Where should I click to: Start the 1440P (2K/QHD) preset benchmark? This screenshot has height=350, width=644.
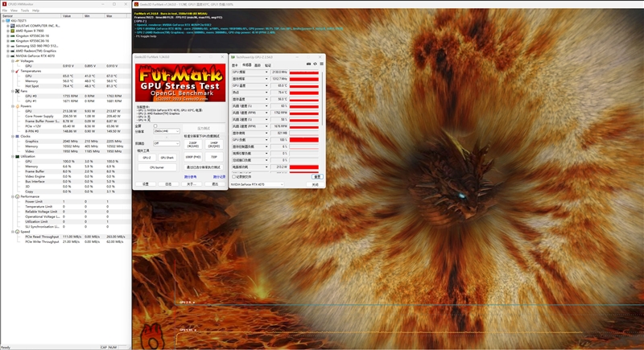214,145
